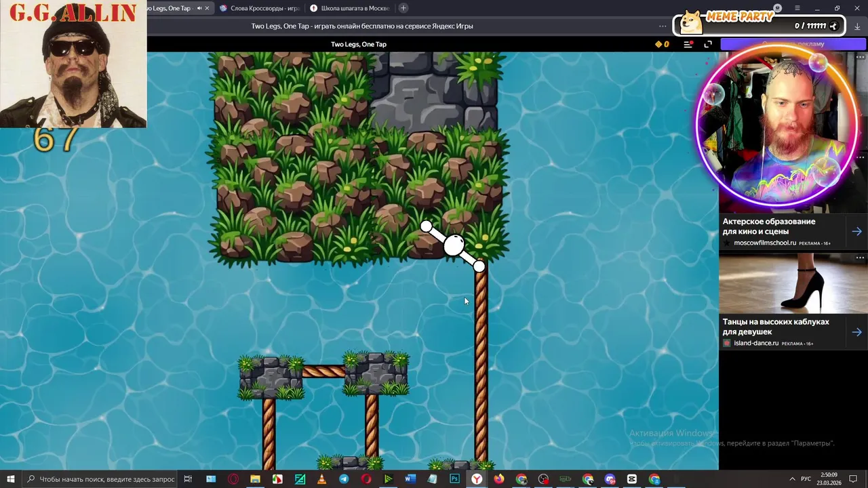Click the high heels ad thumbnail
Screen dimensions: 868x488
793,283
